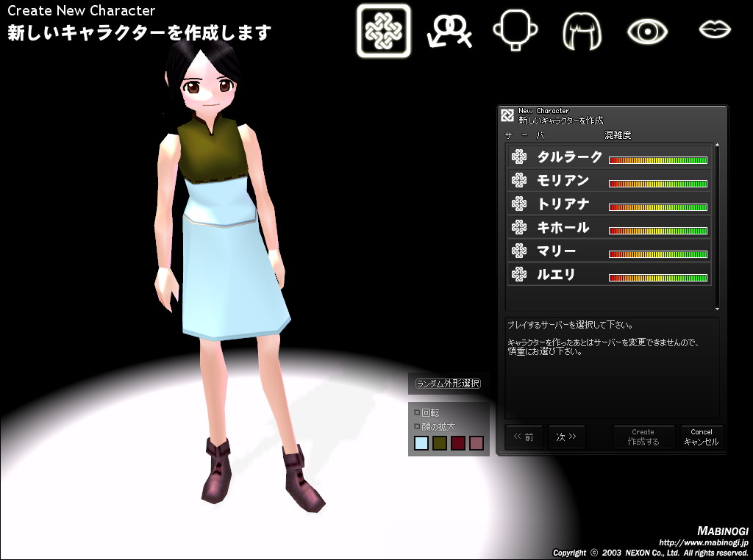753x560 pixels.
Task: Open the gender selection step icon
Action: click(x=449, y=31)
